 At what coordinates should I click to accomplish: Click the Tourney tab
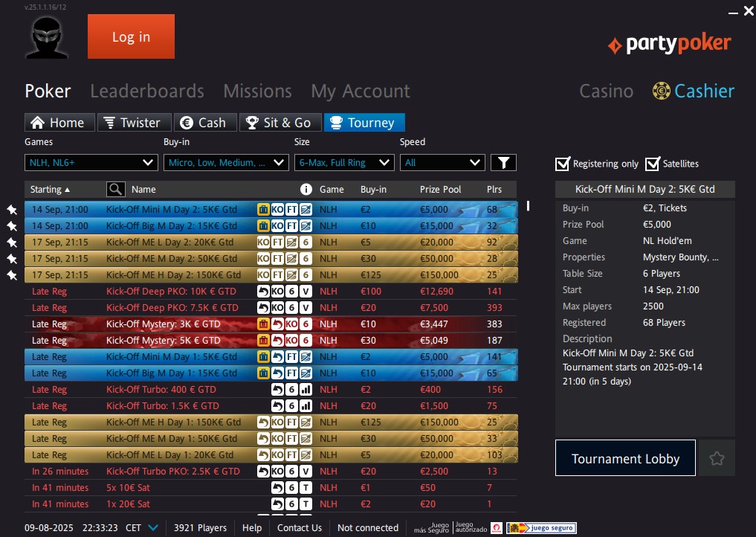tap(364, 123)
